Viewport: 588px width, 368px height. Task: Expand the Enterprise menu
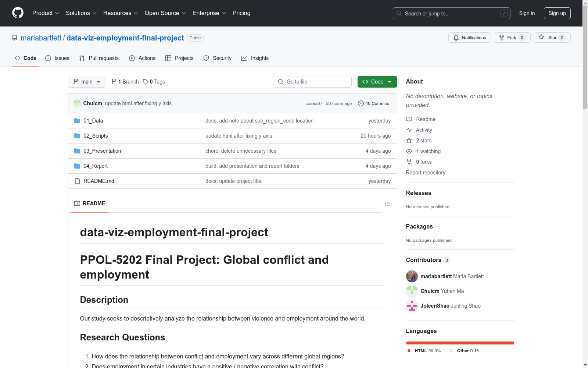pos(209,13)
